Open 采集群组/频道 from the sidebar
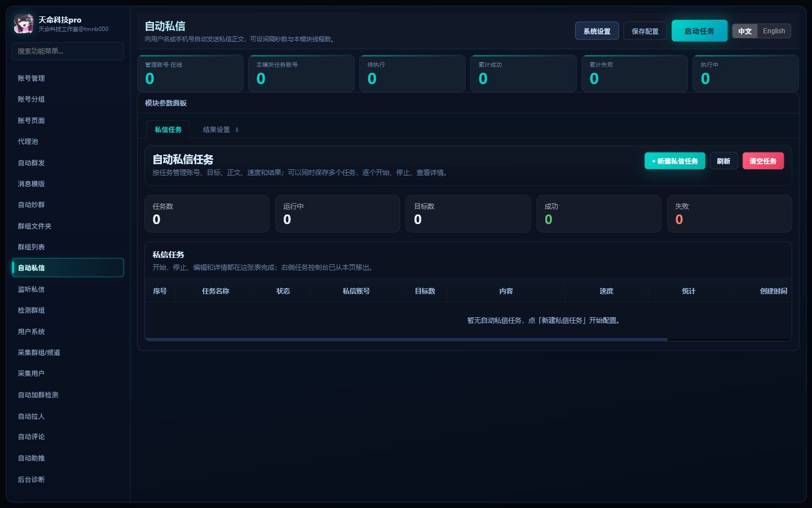 (x=68, y=352)
